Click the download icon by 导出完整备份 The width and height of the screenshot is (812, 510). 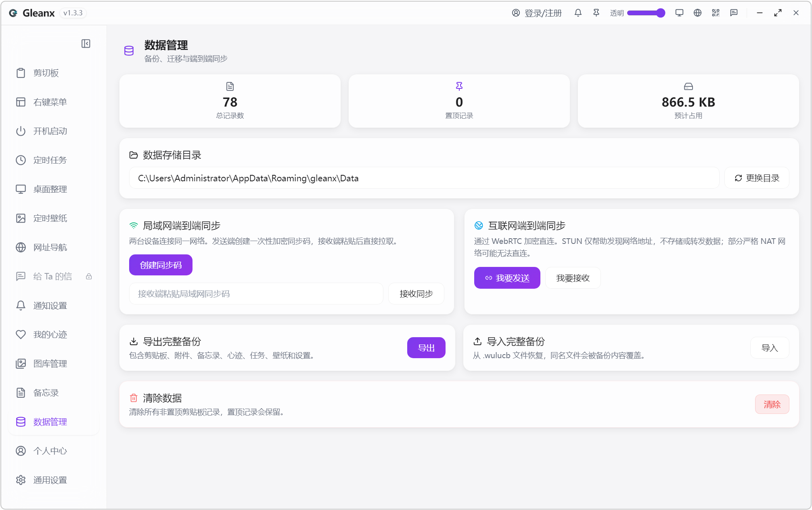[x=134, y=342]
